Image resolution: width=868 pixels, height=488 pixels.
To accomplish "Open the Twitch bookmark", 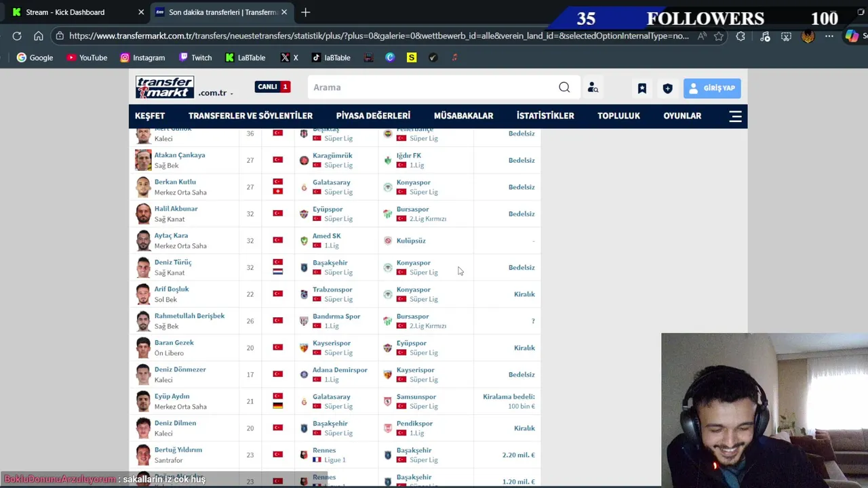I will 195,58.
